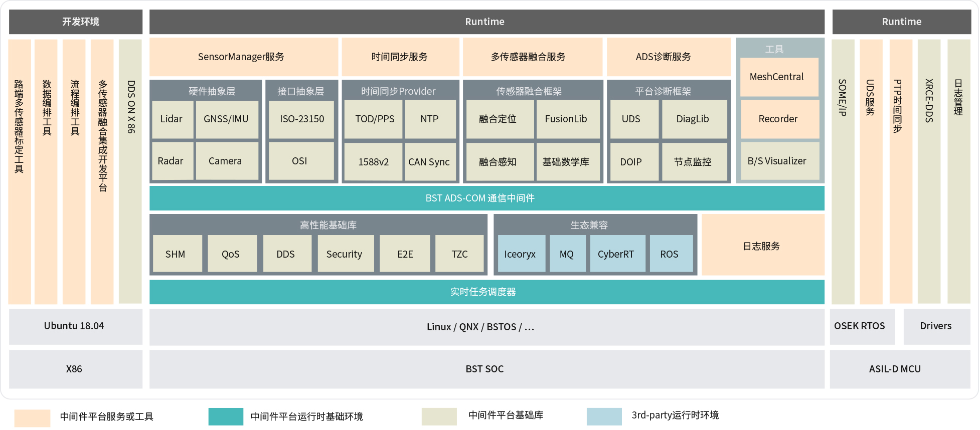Click the B/S Visualizer tool box
Viewport: 980px width, 430px height.
tap(777, 161)
